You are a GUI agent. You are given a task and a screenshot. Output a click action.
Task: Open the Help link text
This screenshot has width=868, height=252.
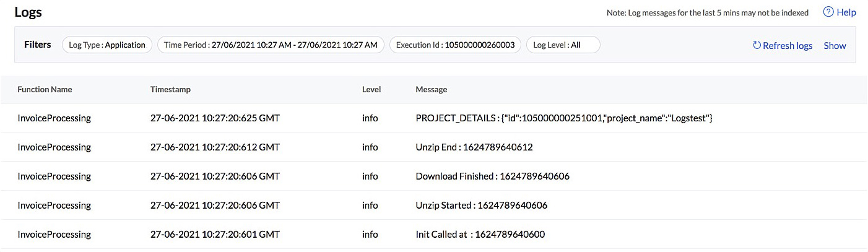pyautogui.click(x=846, y=12)
